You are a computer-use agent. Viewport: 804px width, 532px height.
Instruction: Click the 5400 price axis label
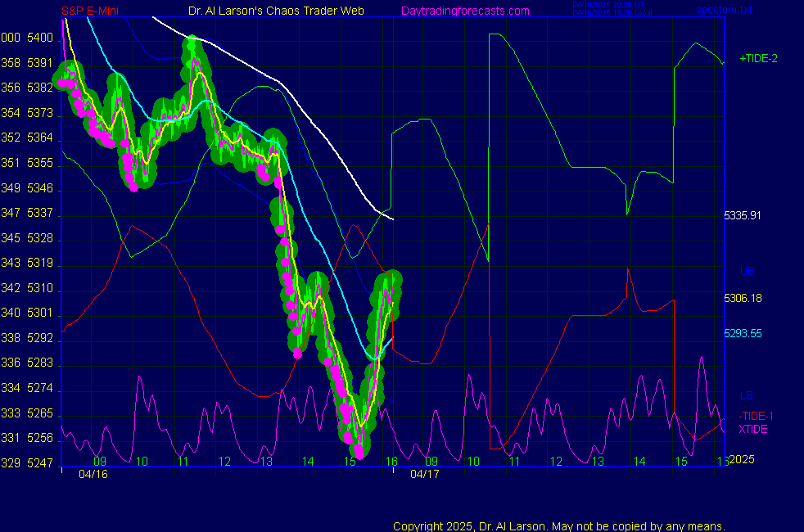pos(39,38)
